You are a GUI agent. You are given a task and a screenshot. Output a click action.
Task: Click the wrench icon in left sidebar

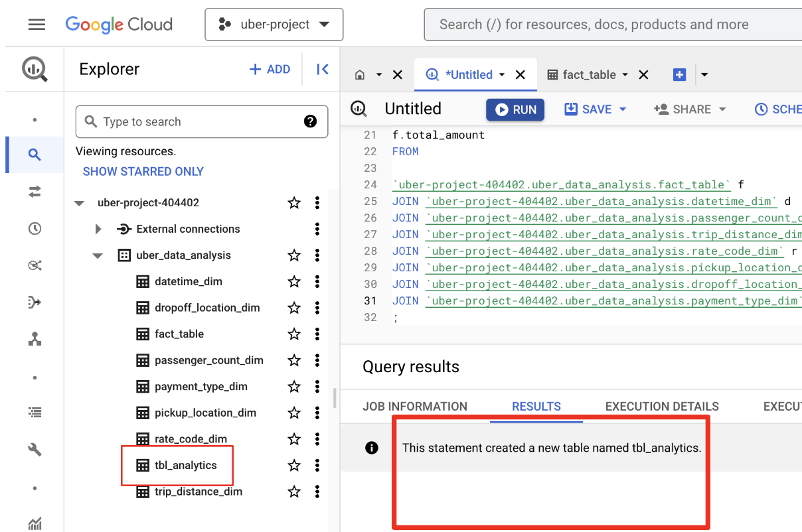click(35, 450)
